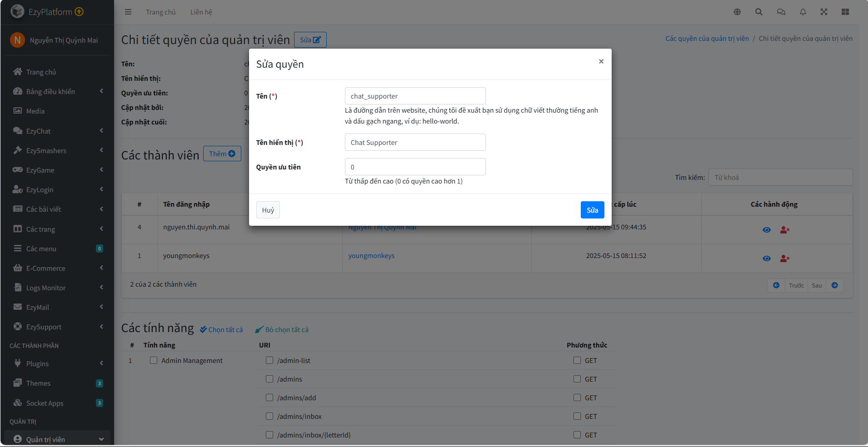Image resolution: width=868 pixels, height=447 pixels.
Task: View nguyen.thi.quynh.mai member details eye icon
Action: [x=767, y=230]
